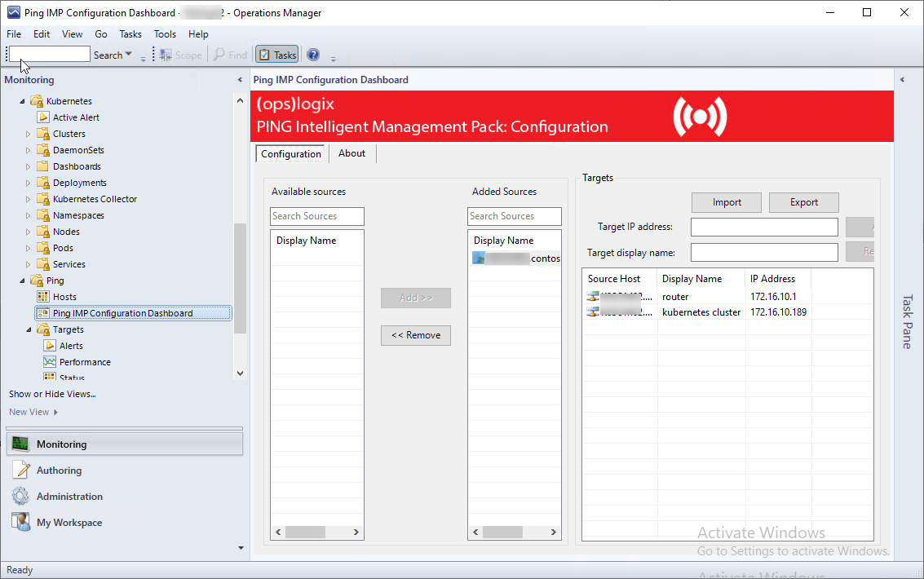This screenshot has height=579, width=924.
Task: Click the toolbar search text box
Action: (50, 54)
